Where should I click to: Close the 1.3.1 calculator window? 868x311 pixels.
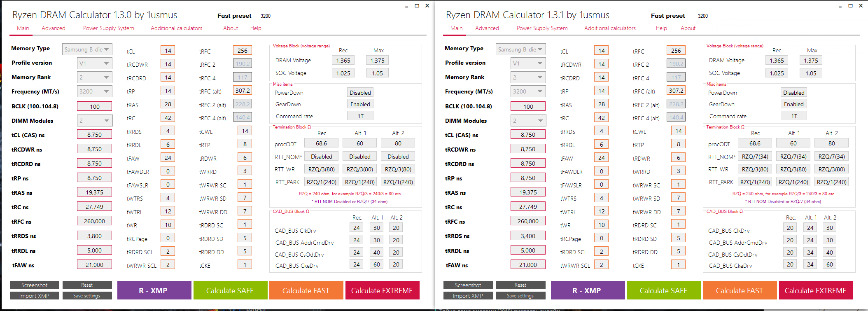861,6
